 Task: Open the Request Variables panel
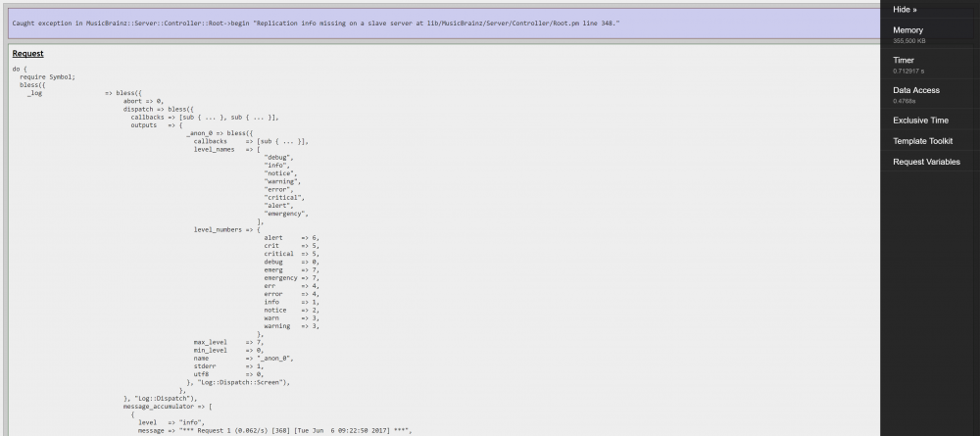pyautogui.click(x=926, y=161)
